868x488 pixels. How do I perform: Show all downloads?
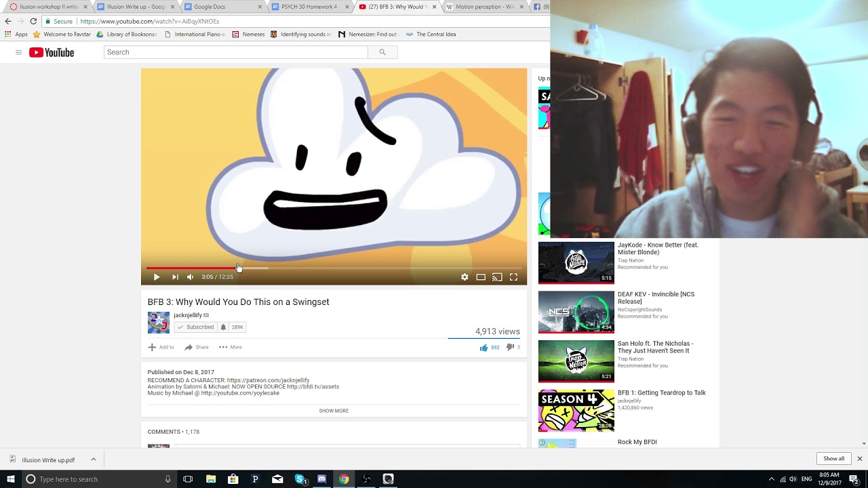click(834, 459)
